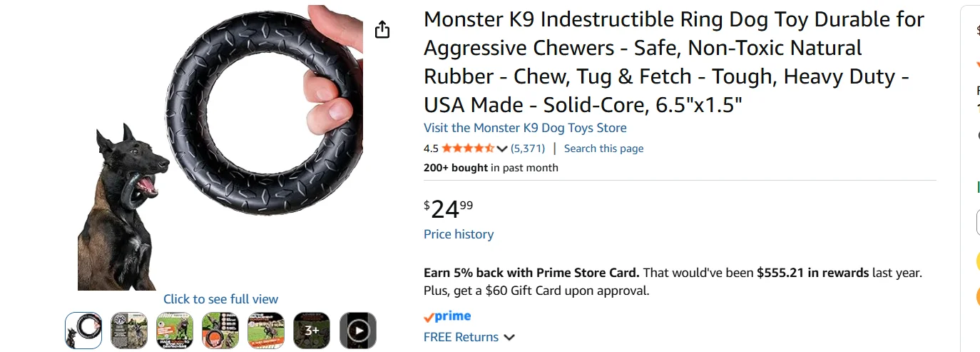
Task: Click the share icon beside product image
Action: [382, 29]
